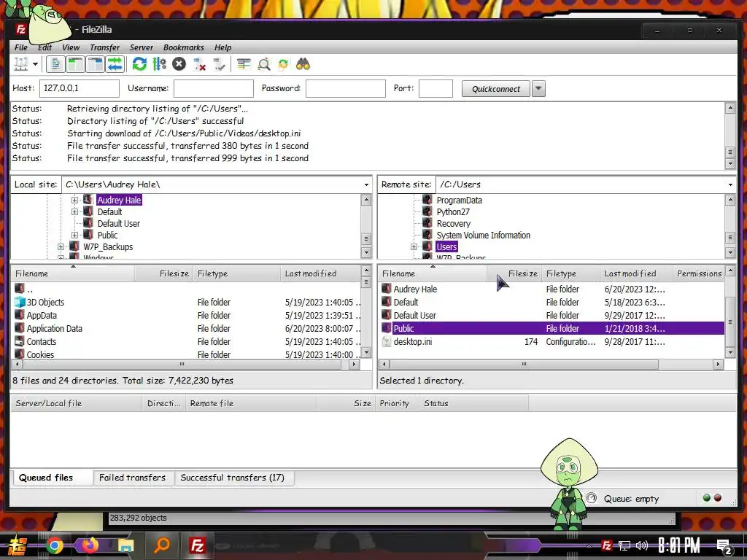Select the Contacts folder icon in local list
Image resolution: width=747 pixels, height=560 pixels.
(x=20, y=341)
